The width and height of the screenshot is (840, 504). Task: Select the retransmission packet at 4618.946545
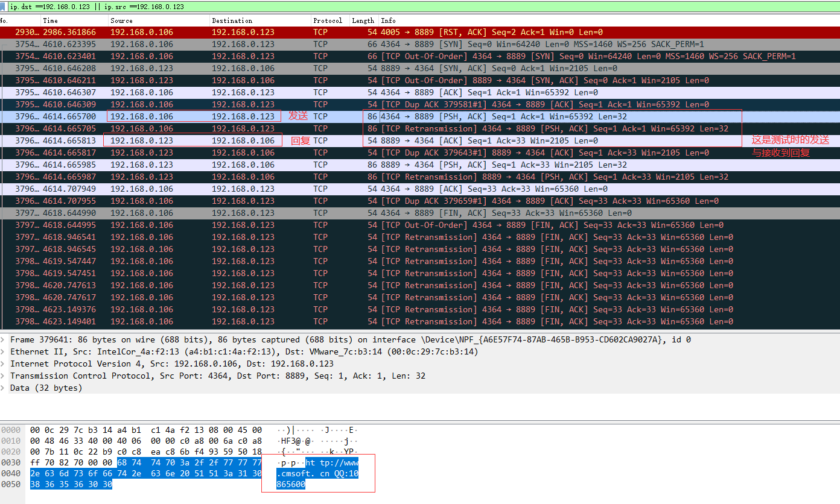pos(420,249)
